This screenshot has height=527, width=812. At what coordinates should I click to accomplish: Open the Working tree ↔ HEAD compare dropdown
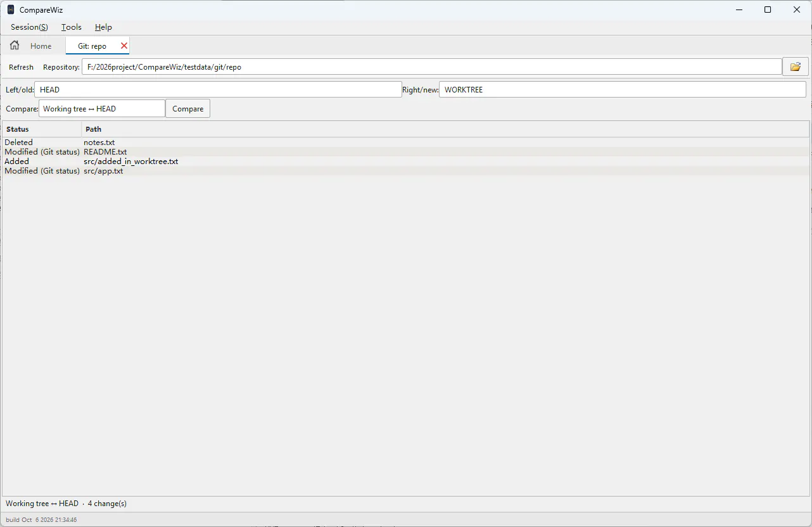(x=102, y=109)
